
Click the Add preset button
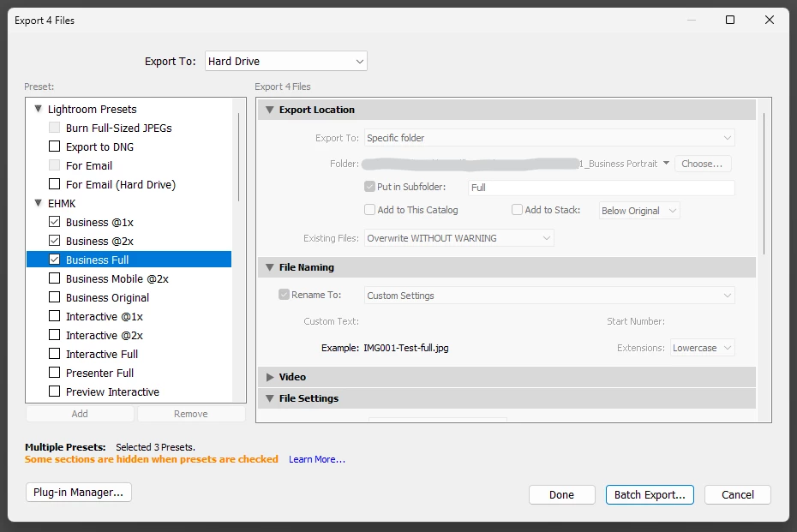[x=80, y=414]
